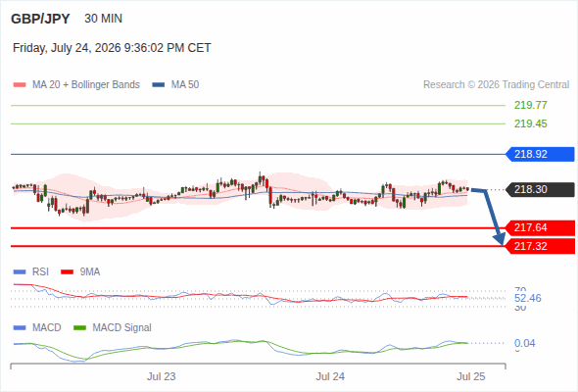578x392 pixels.
Task: Click the red 217.64 support price tag
Action: [x=540, y=228]
